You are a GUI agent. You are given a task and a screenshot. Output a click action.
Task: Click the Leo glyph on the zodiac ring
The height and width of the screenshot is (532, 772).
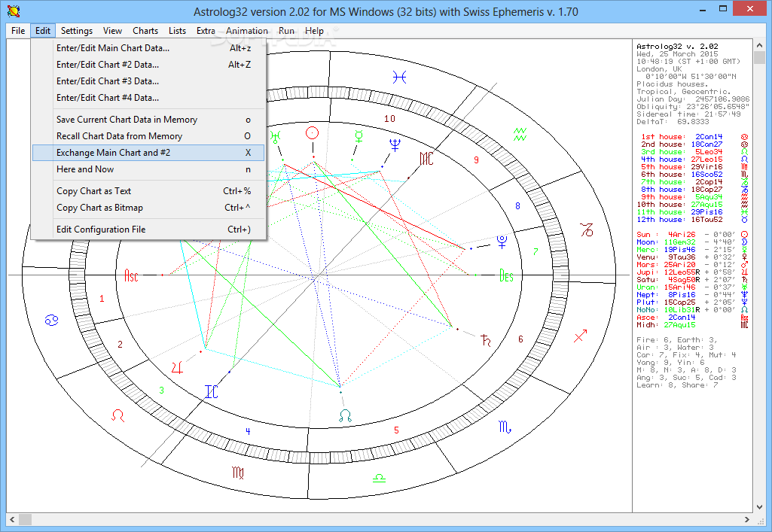coord(117,415)
